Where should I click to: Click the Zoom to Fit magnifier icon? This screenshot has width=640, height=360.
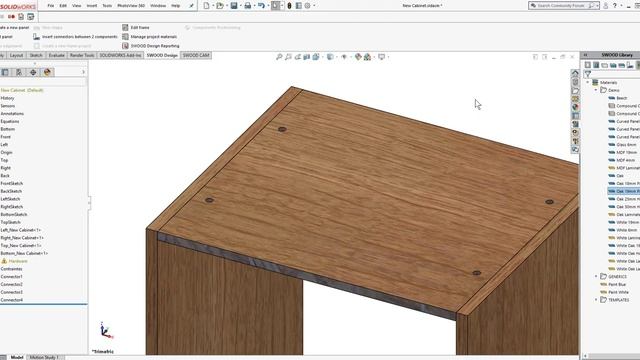279,57
